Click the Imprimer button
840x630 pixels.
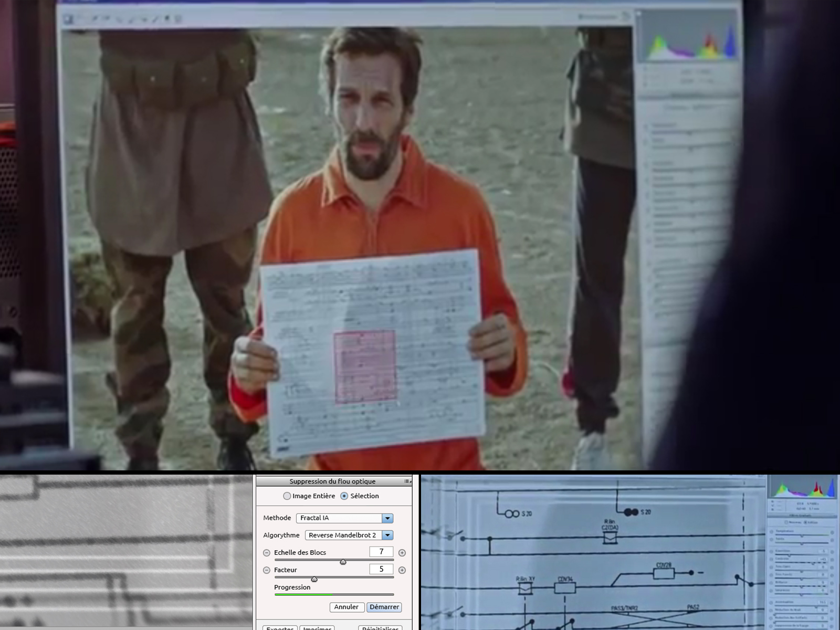[317, 627]
